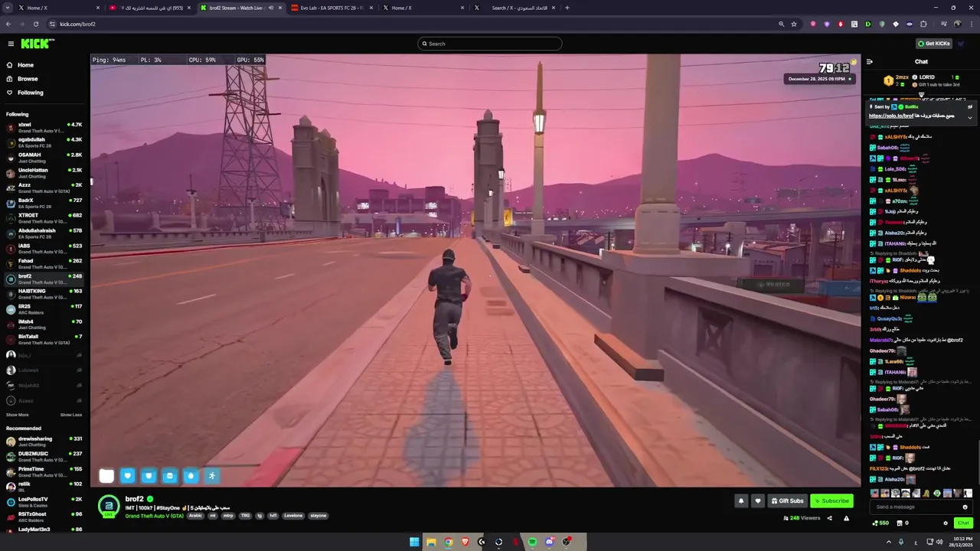Open the pinned solo.to/brof link
This screenshot has height=551, width=980.
point(893,116)
